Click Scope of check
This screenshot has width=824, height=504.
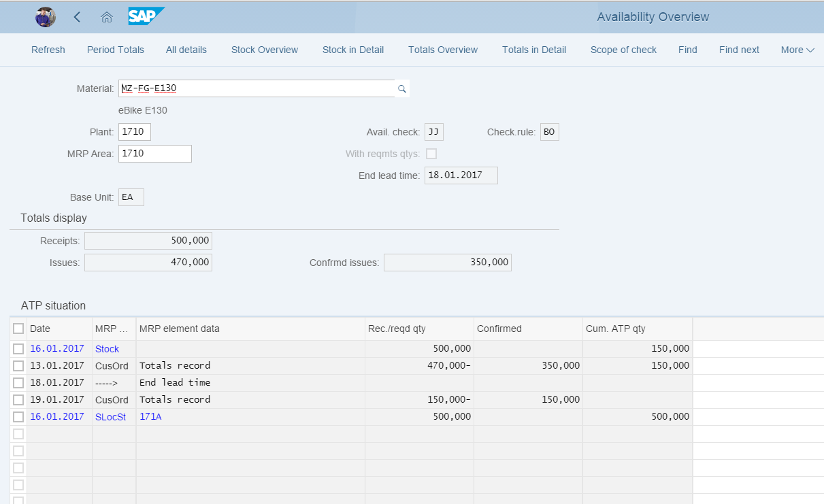click(623, 49)
